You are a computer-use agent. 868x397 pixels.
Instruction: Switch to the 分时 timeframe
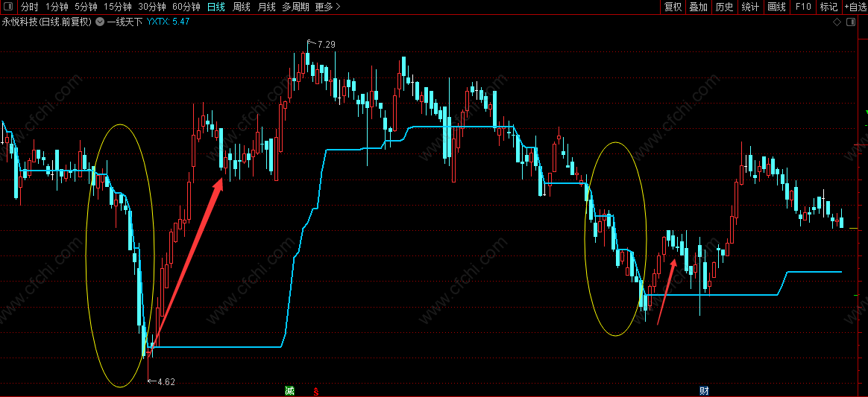click(30, 7)
